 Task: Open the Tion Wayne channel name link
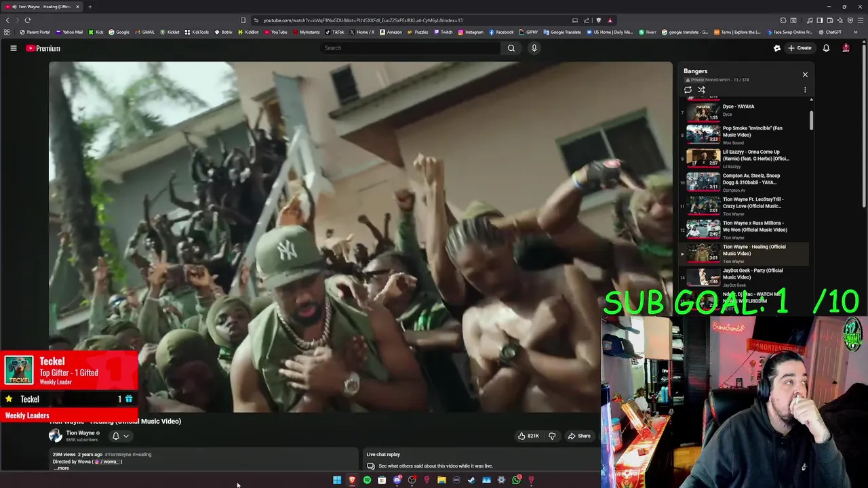pyautogui.click(x=80, y=433)
